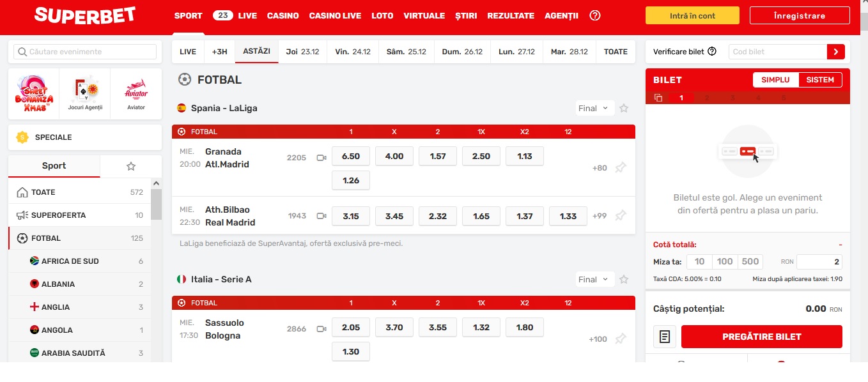Click the Intră în cont button
The height and width of the screenshot is (382, 868).
coord(692,16)
